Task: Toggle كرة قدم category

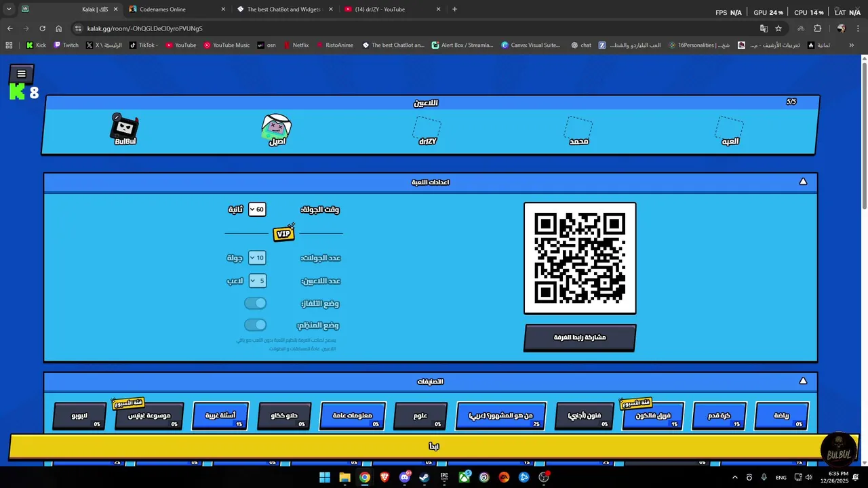Action: 719,416
